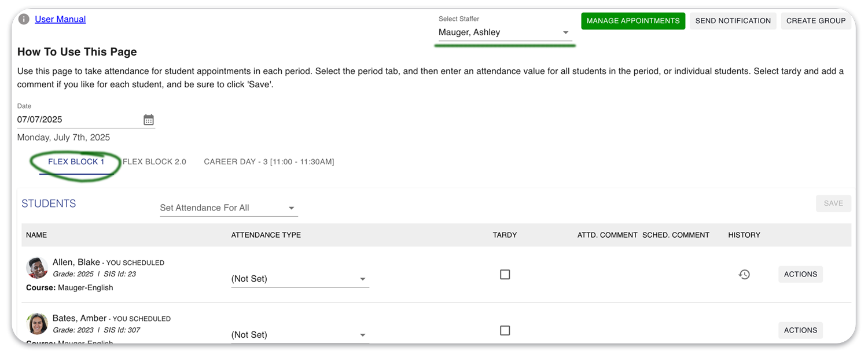Click Grade: 2023 | SIS Id: 307 text
This screenshot has height=358, width=868.
pos(97,330)
